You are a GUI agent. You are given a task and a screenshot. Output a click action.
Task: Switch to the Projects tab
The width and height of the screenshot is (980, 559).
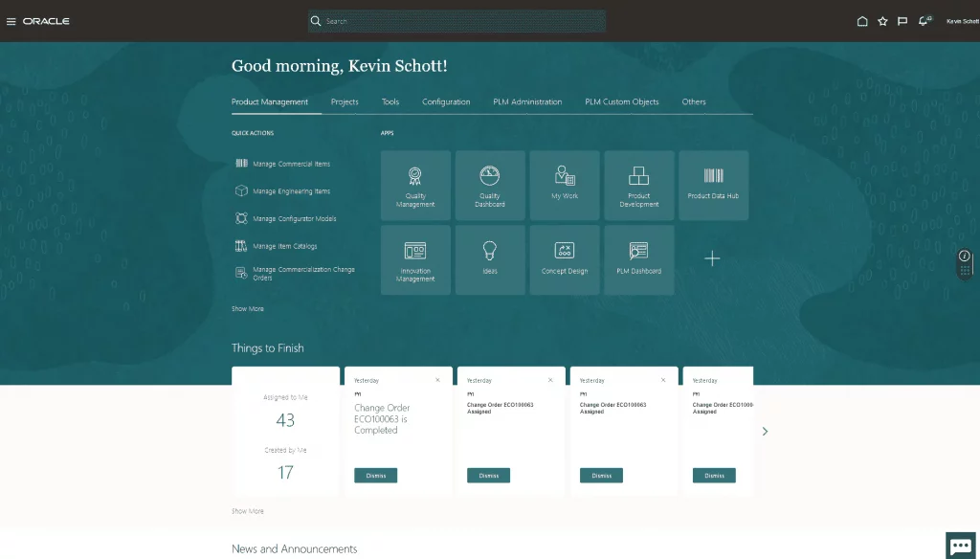[345, 101]
